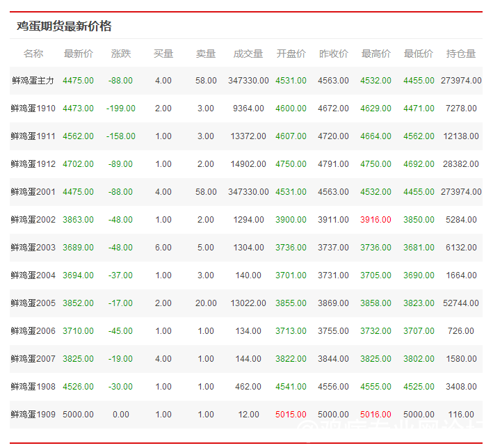Click latest price 4473.00 of 鲜鸡蛋1910

coord(79,109)
